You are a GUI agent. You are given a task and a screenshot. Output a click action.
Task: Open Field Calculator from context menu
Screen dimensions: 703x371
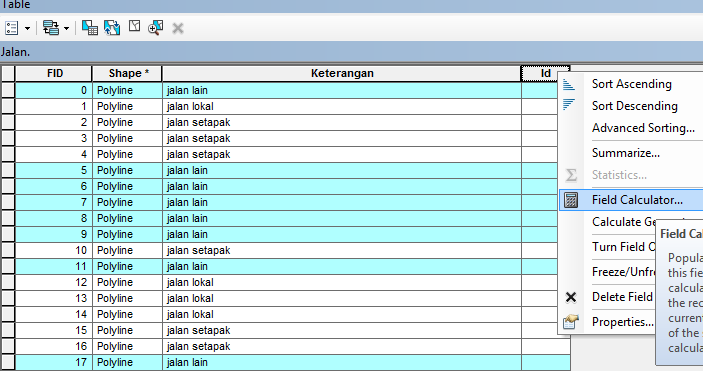pyautogui.click(x=631, y=200)
